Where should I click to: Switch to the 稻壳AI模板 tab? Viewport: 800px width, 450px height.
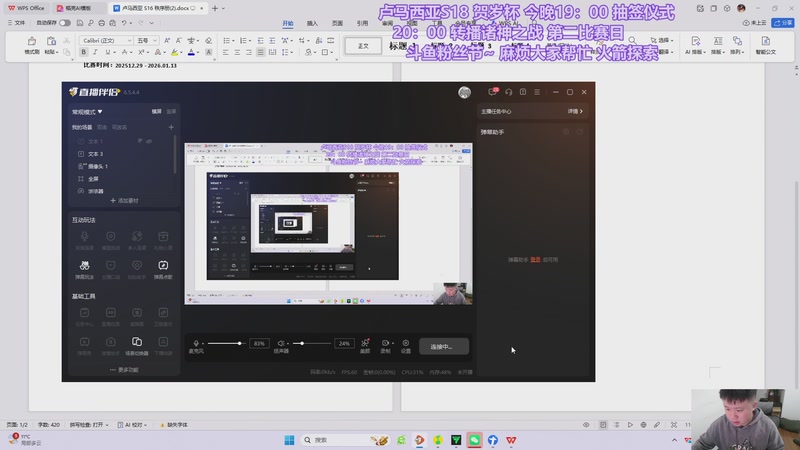tap(77, 8)
